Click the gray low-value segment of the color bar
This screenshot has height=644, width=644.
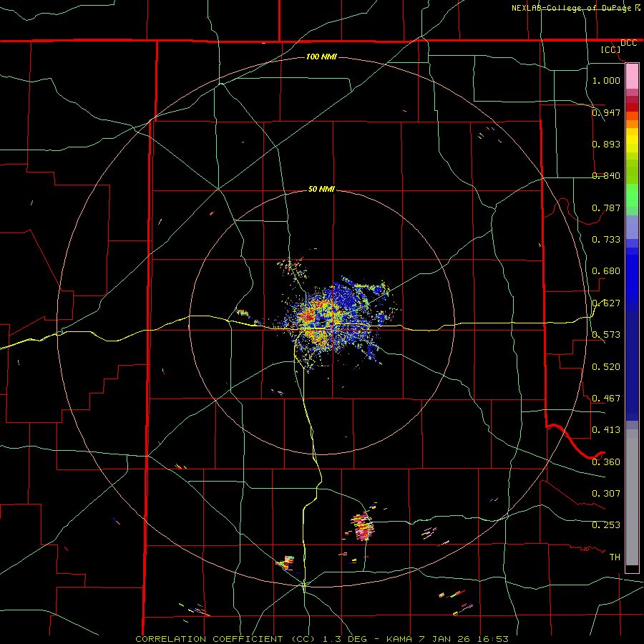(632, 497)
